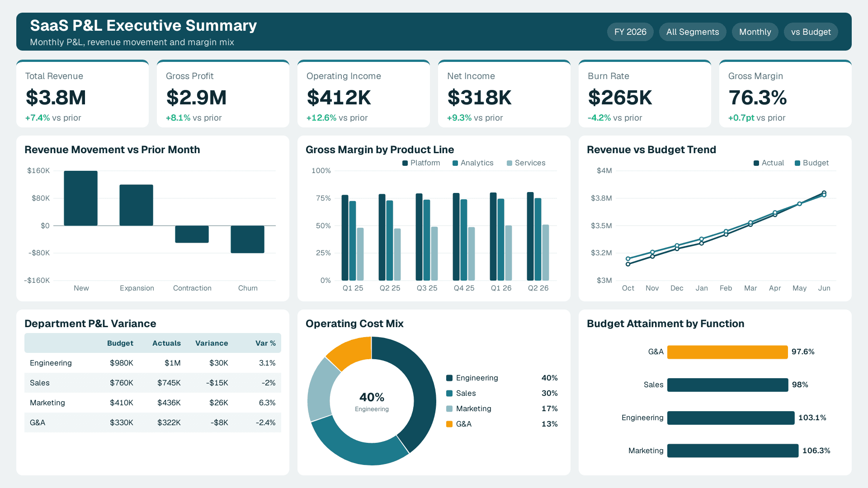Click the Sales 98% attainment bar

[728, 385]
